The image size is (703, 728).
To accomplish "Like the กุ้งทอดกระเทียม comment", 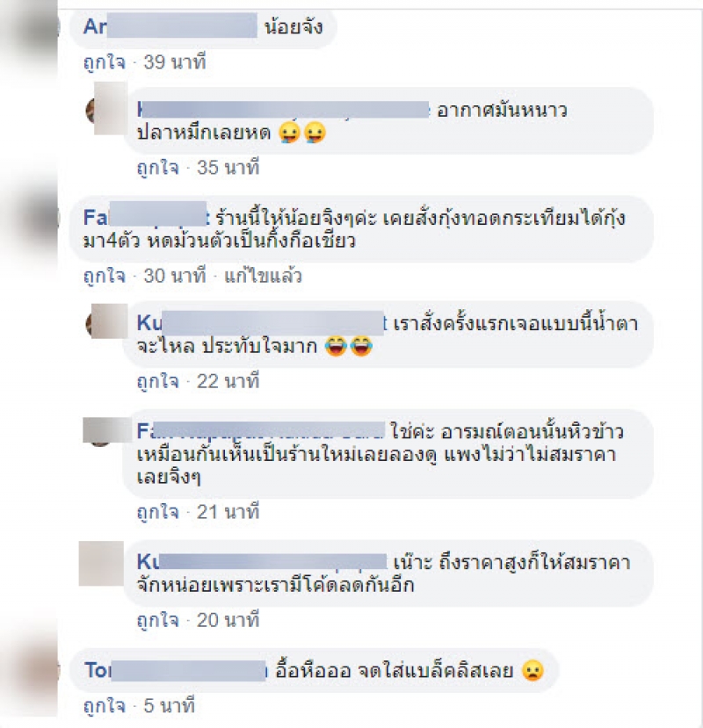I will 105,276.
